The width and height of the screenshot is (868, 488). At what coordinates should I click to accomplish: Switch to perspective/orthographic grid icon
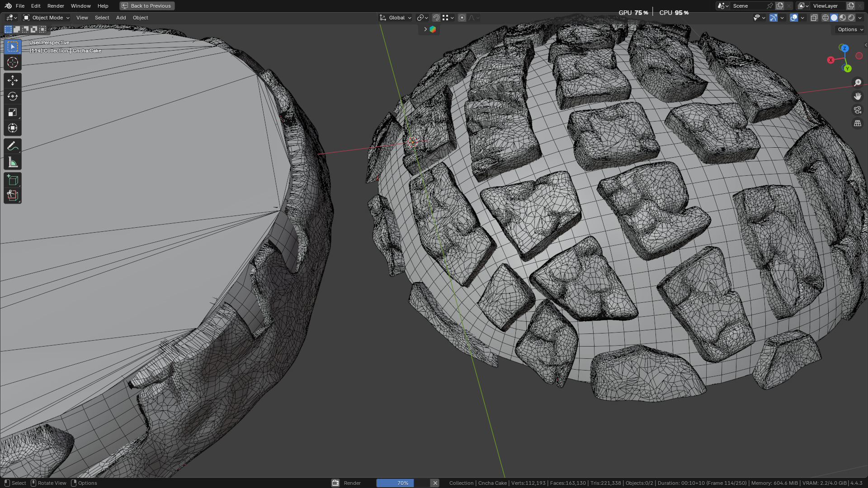[x=857, y=123]
